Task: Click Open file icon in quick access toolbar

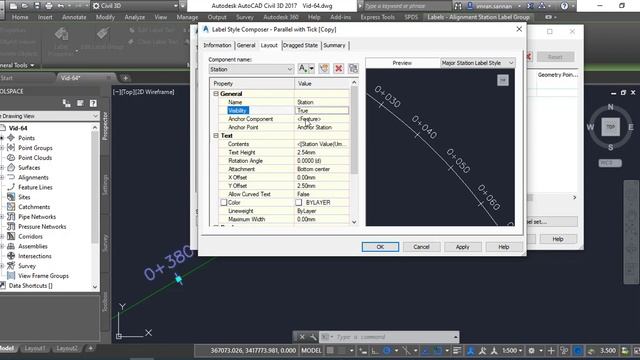Action: tap(25, 6)
